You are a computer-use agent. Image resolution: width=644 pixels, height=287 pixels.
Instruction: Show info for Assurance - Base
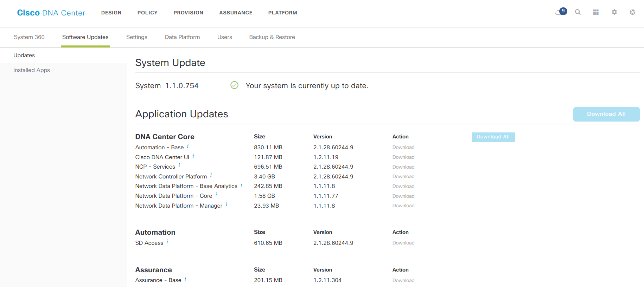tap(185, 279)
